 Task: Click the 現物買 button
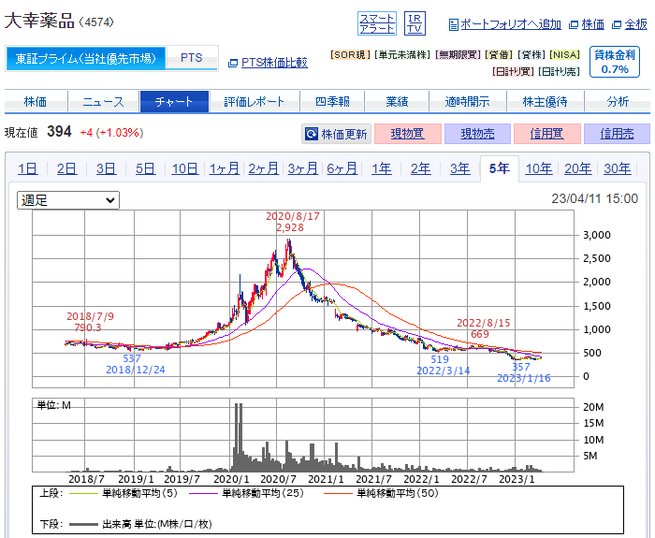408,134
